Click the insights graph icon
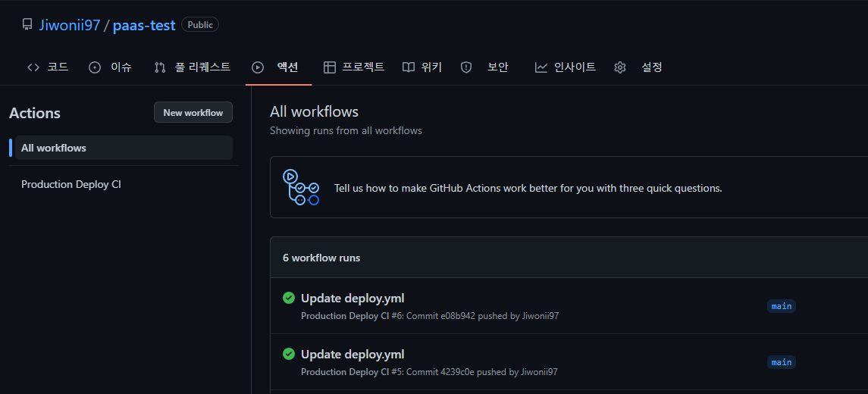Image resolution: width=868 pixels, height=394 pixels. (541, 67)
